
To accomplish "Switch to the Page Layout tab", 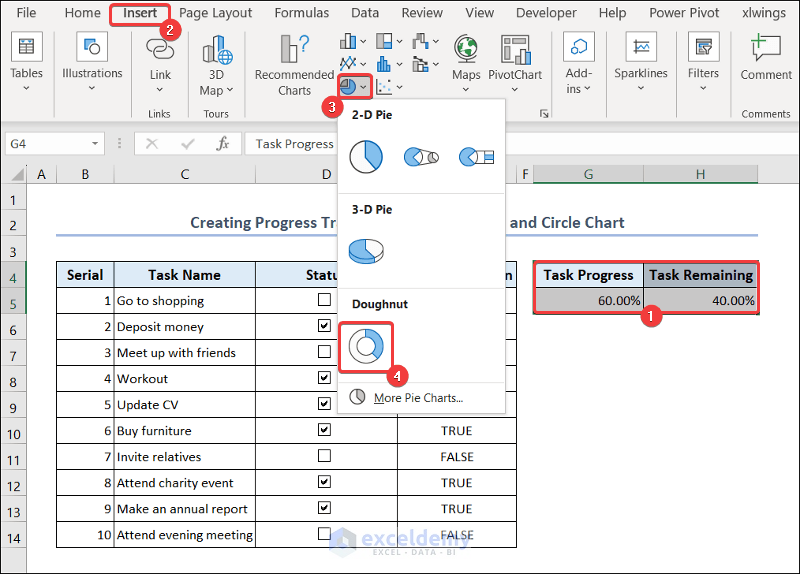I will pyautogui.click(x=216, y=13).
